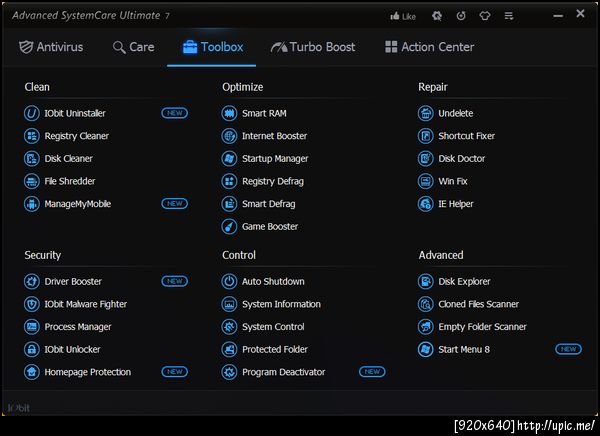Open the Start Menu 8 link

(464, 349)
